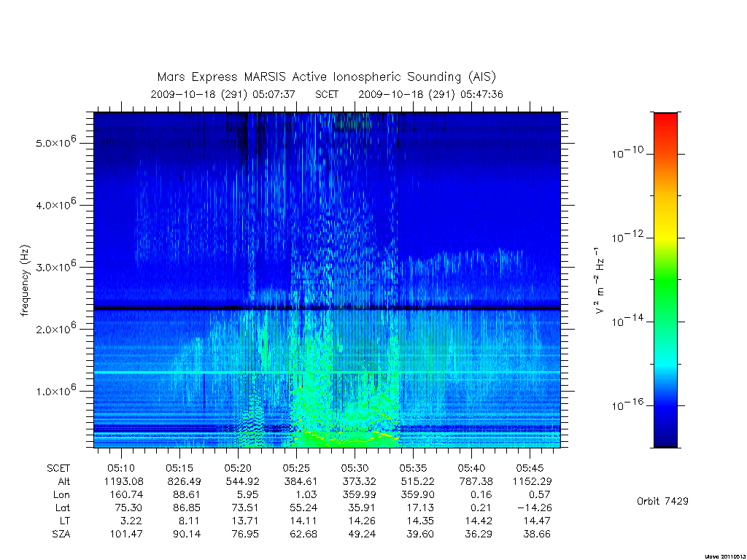The height and width of the screenshot is (560, 747).
Task: Click the end timestamp '2009-10-18 (291) 05:47:36'
Action: click(430, 94)
